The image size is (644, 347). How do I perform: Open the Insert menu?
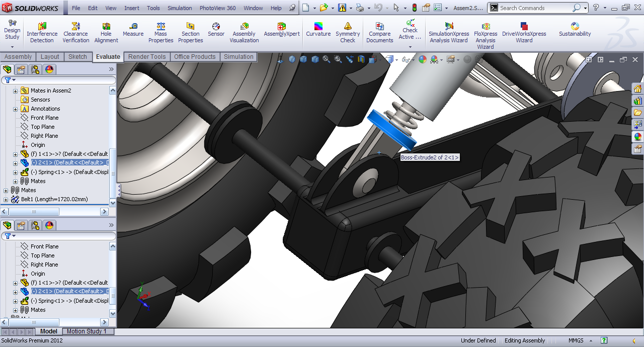click(x=132, y=8)
